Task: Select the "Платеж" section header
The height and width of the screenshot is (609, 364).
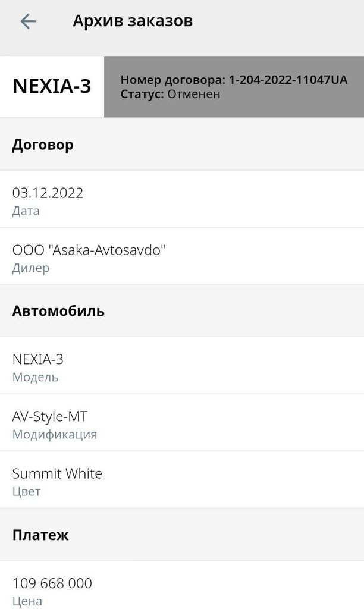Action: (40, 535)
